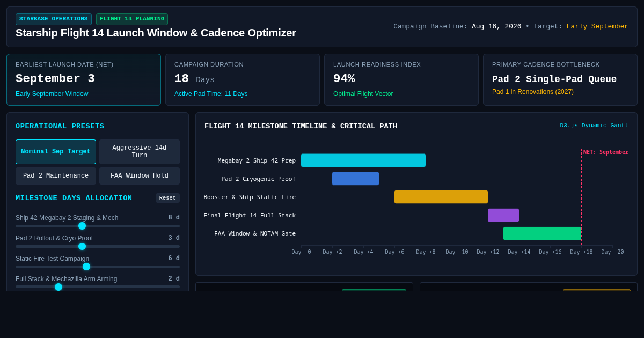644x338 pixels.
Task: Click the Aug 16, 2026 baseline date
Action: click(x=496, y=27)
